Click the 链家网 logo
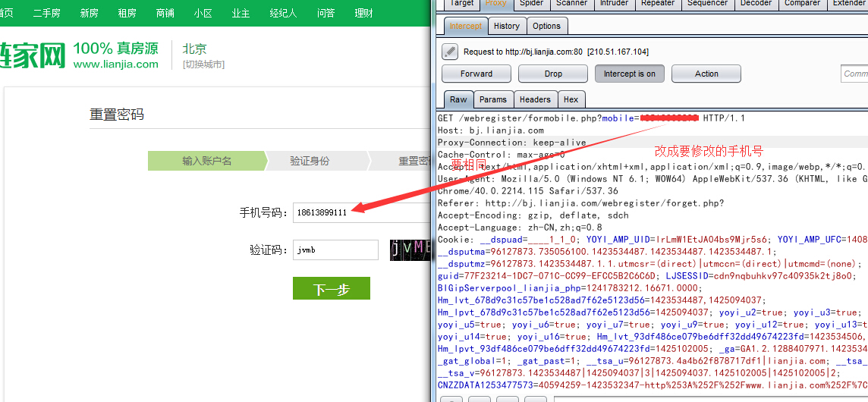Image resolution: width=868 pixels, height=402 pixels. click(32, 55)
